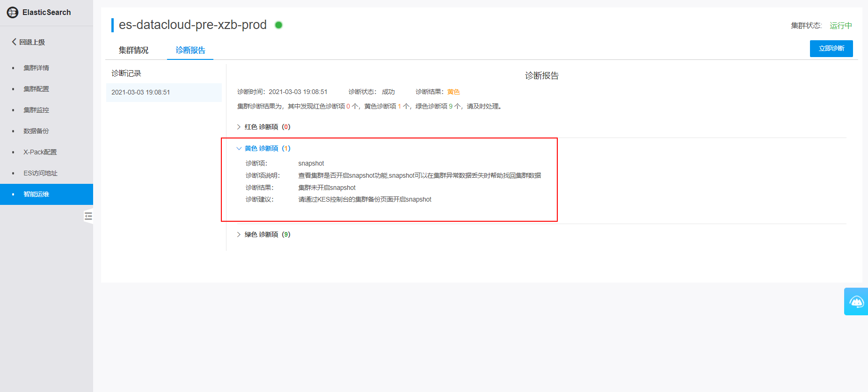Open 数据备份 in the sidebar

pyautogui.click(x=36, y=131)
